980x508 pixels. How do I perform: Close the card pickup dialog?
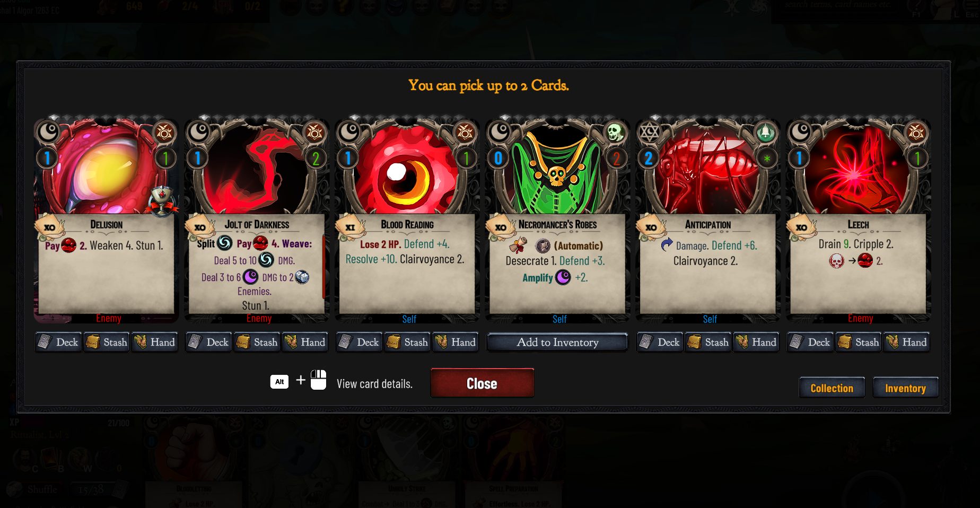coord(482,383)
